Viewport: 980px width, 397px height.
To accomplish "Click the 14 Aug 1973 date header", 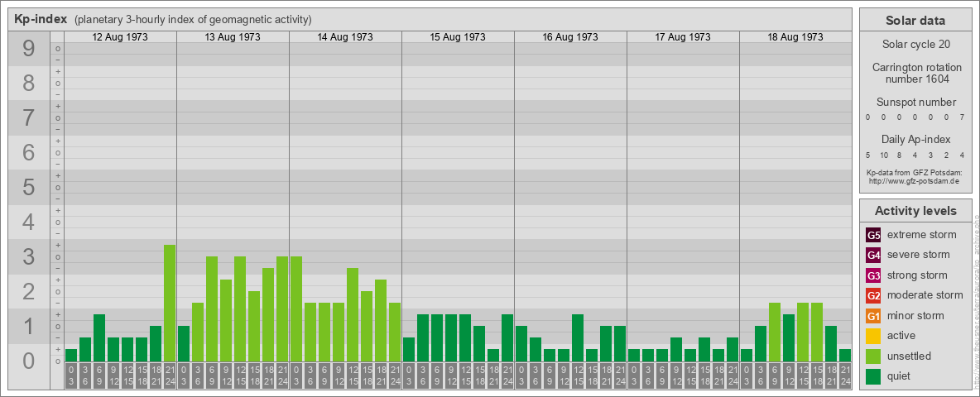I will tap(345, 37).
